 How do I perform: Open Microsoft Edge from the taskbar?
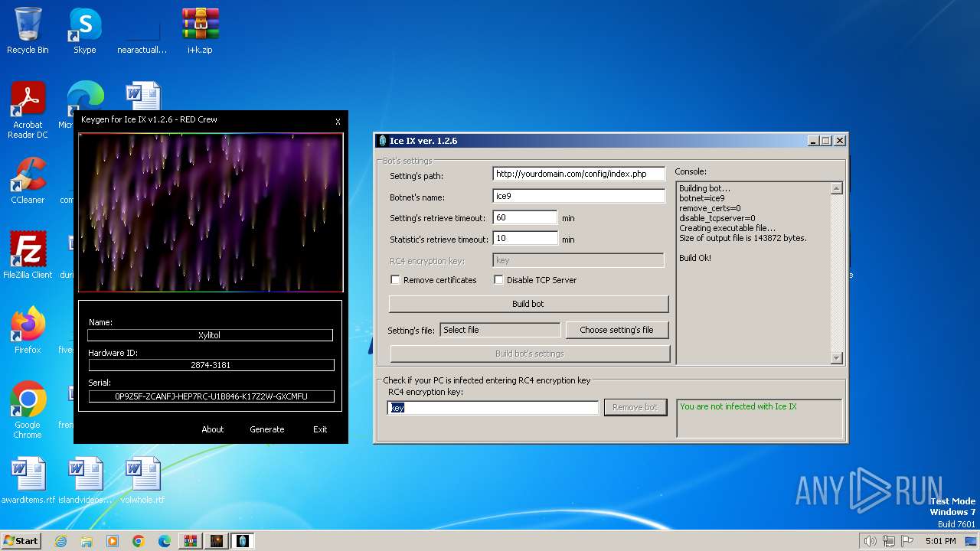165,541
